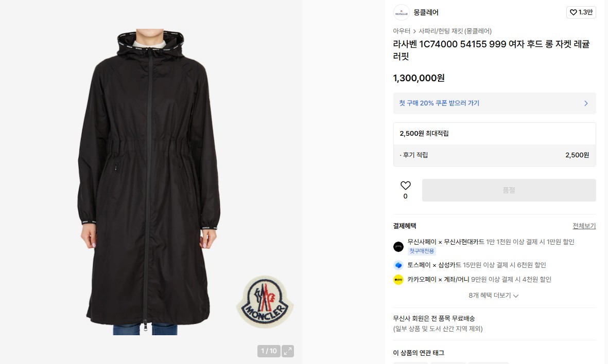Expand the product image to fullscreen
Image resolution: width=608 pixels, height=364 pixels.
coord(288,351)
